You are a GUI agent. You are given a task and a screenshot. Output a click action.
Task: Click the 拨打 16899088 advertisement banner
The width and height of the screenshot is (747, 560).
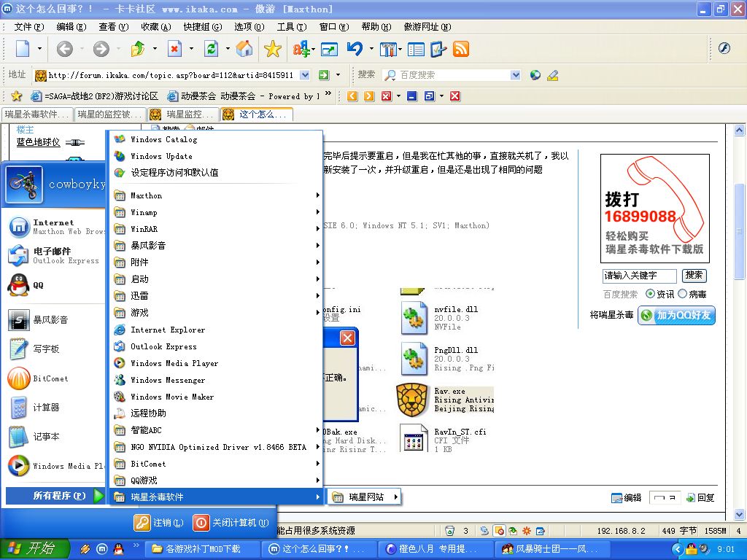654,209
